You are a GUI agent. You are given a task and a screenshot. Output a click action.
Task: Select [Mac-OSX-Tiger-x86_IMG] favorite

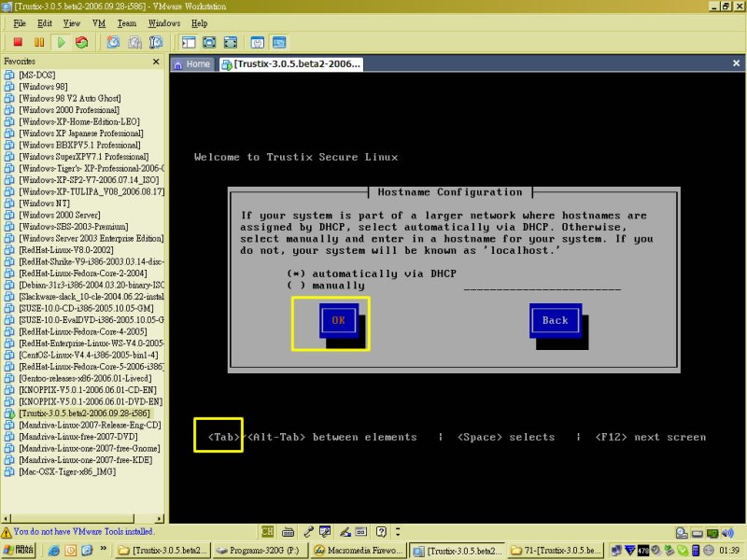pos(67,471)
